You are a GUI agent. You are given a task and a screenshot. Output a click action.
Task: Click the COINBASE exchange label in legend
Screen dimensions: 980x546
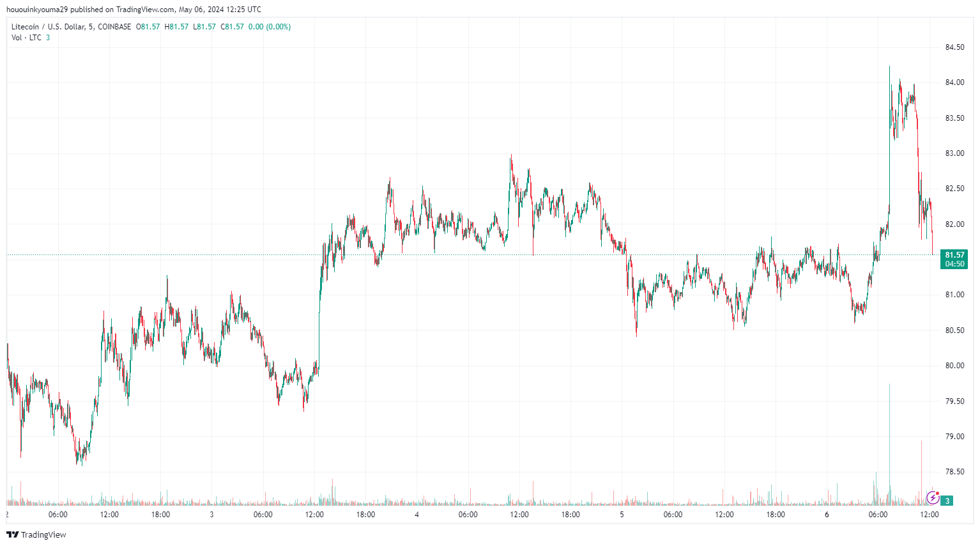(x=114, y=27)
